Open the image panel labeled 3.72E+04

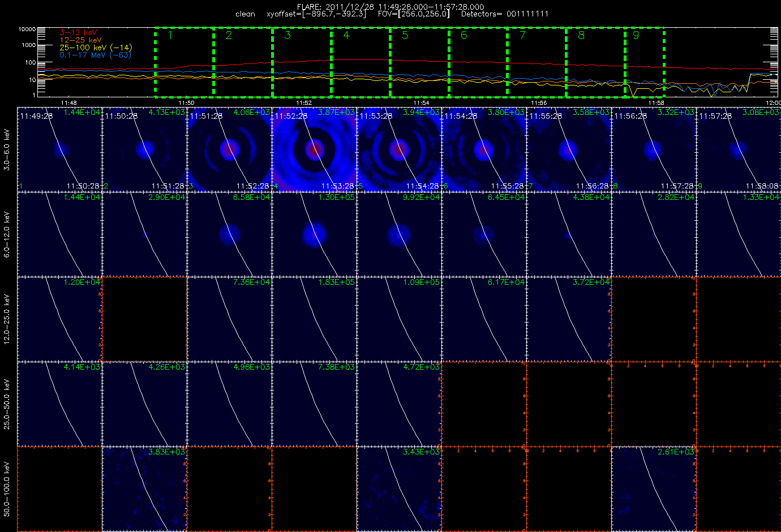click(569, 319)
